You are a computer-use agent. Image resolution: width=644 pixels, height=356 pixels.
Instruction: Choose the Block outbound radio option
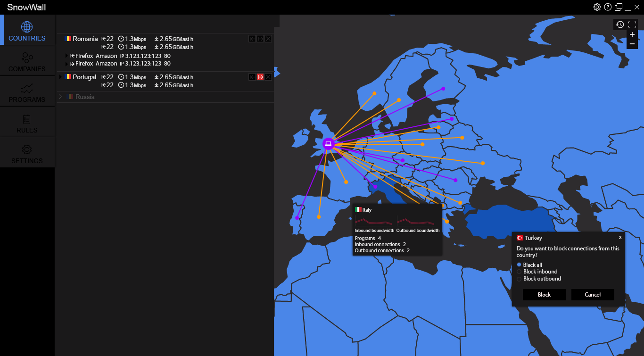point(520,279)
